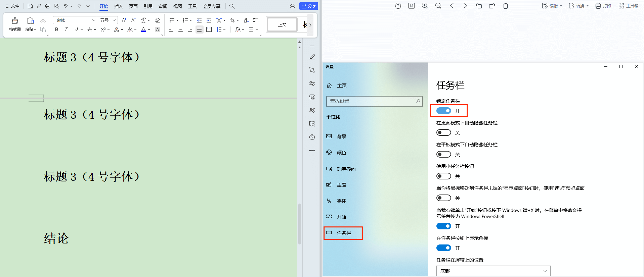The width and height of the screenshot is (644, 277).
Task: Click the WPS document vertical scrollbar thumb
Action: tap(299, 224)
